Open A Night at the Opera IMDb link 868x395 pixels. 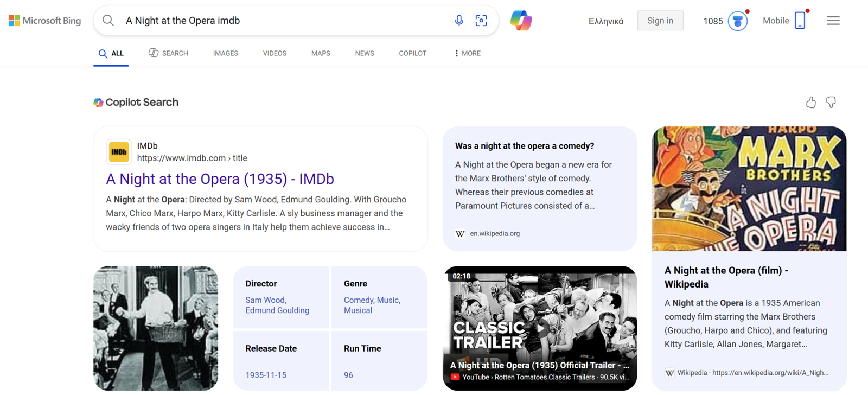point(220,179)
